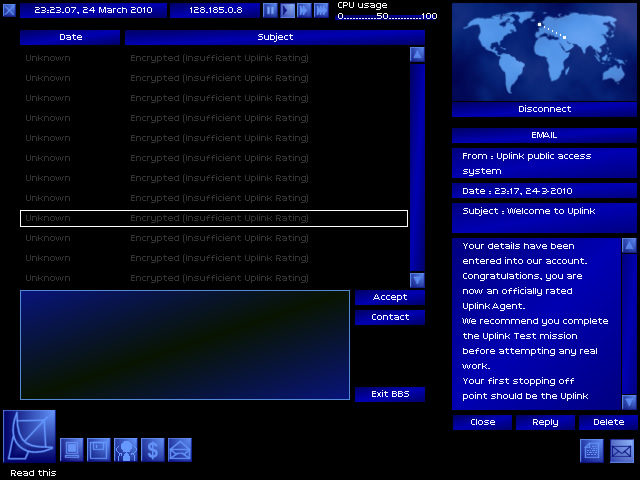Set game speed to fastest forward
The width and height of the screenshot is (640, 480).
[321, 10]
